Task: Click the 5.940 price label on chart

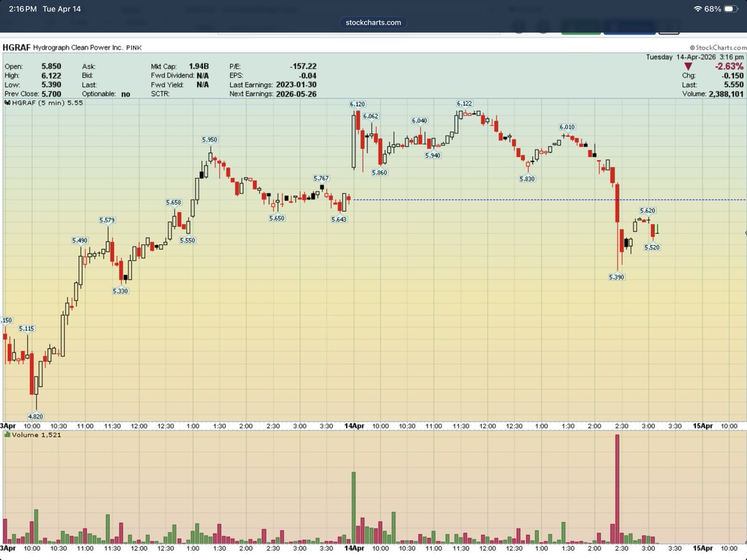Action: (433, 156)
